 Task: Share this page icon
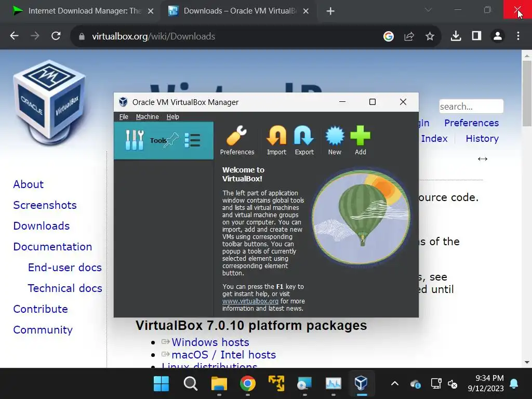[x=409, y=36]
